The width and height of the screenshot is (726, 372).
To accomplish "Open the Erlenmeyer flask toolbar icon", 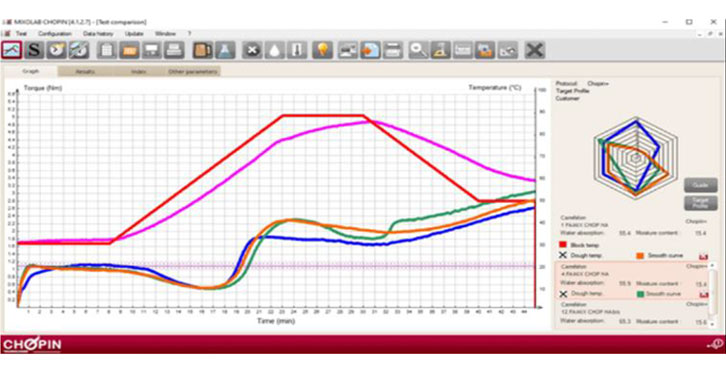I will point(225,50).
